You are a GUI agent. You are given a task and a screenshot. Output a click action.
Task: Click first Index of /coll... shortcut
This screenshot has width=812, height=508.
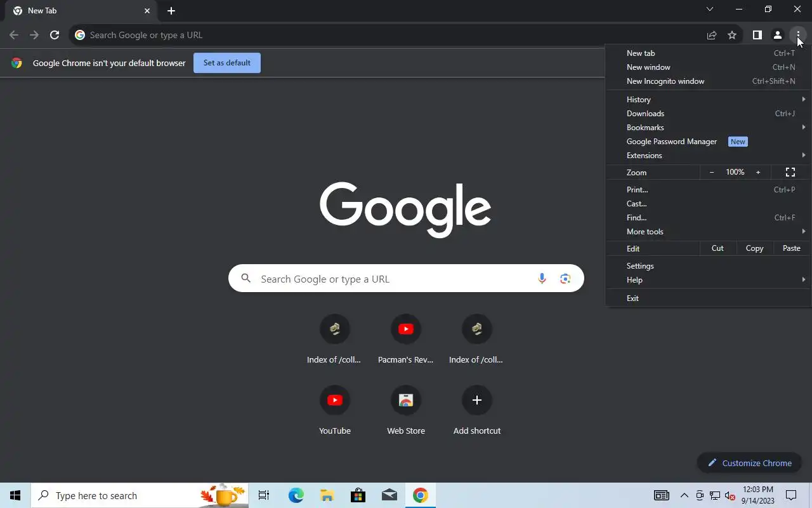[x=334, y=340]
